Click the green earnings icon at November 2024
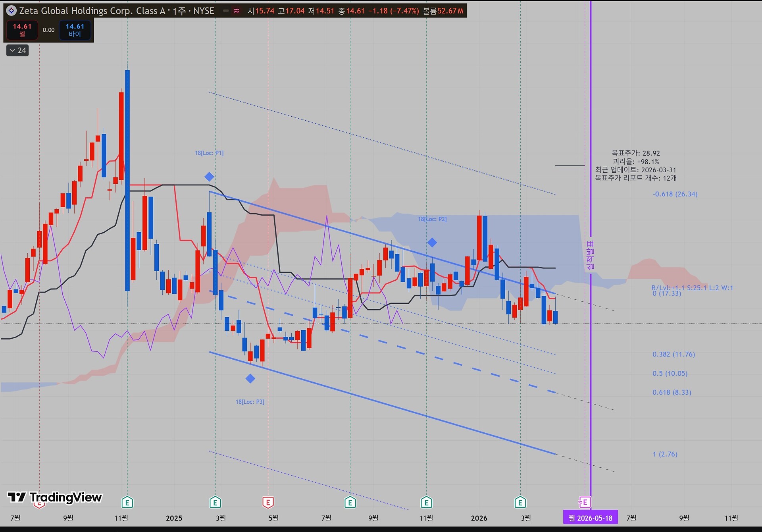 [127, 503]
